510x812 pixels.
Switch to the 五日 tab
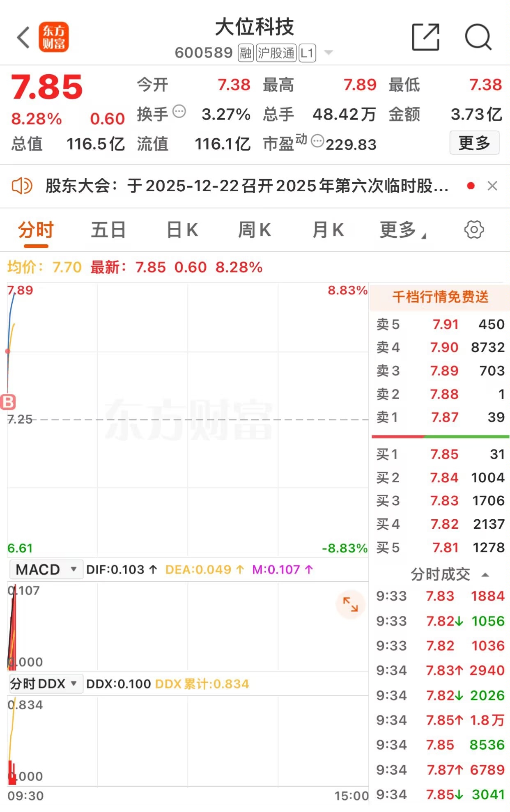tap(108, 230)
